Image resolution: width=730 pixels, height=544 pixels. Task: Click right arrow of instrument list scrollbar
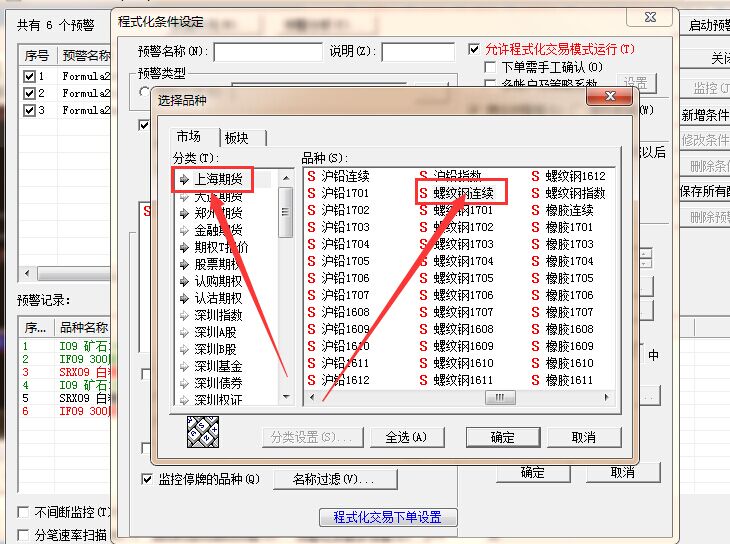pos(606,397)
